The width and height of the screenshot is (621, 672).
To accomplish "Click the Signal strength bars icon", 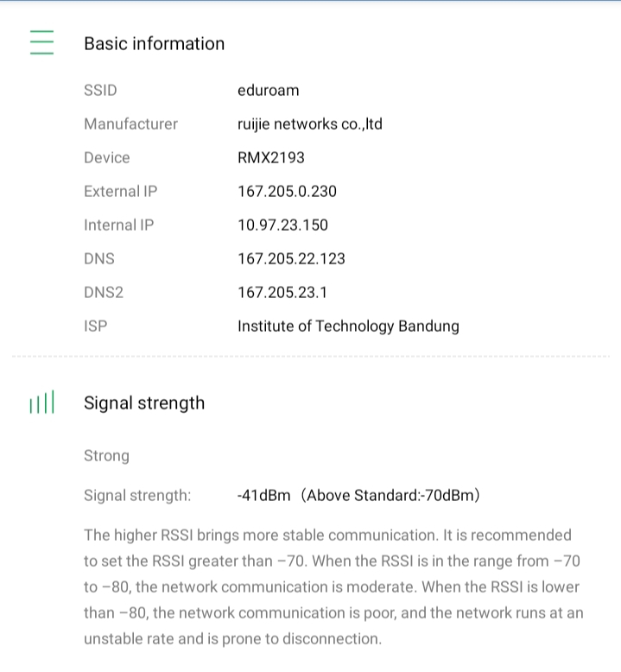I will tap(41, 403).
